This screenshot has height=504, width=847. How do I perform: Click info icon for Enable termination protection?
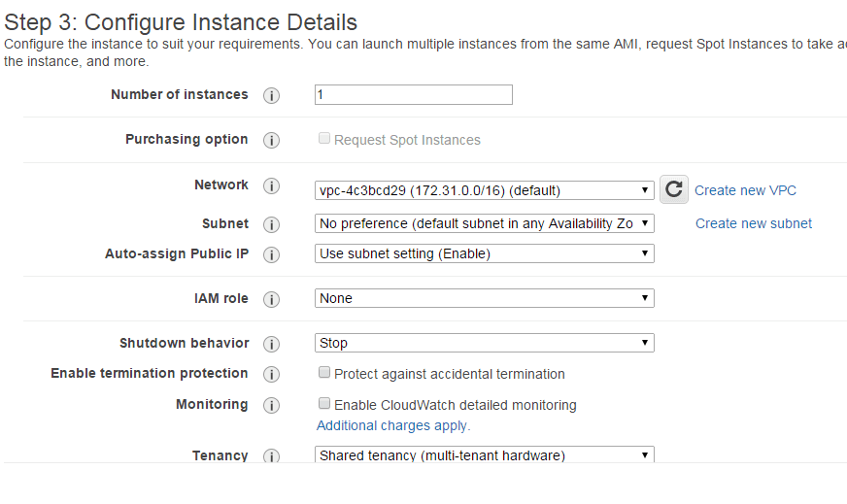pos(272,374)
